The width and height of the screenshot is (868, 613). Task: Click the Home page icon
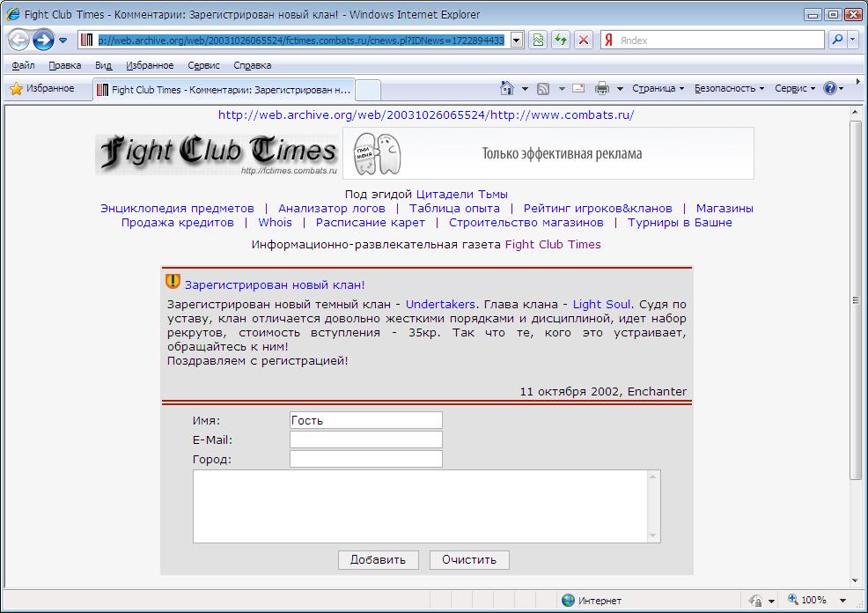(x=506, y=88)
